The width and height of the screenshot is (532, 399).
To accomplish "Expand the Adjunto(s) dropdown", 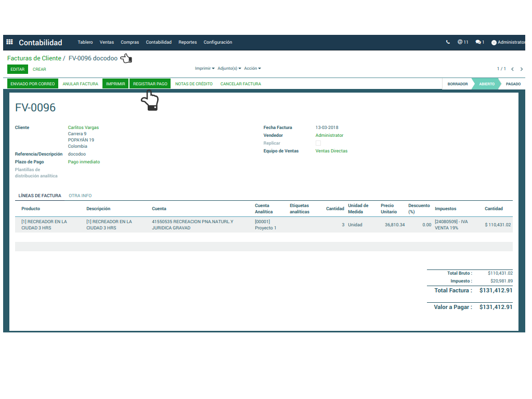I will click(229, 69).
